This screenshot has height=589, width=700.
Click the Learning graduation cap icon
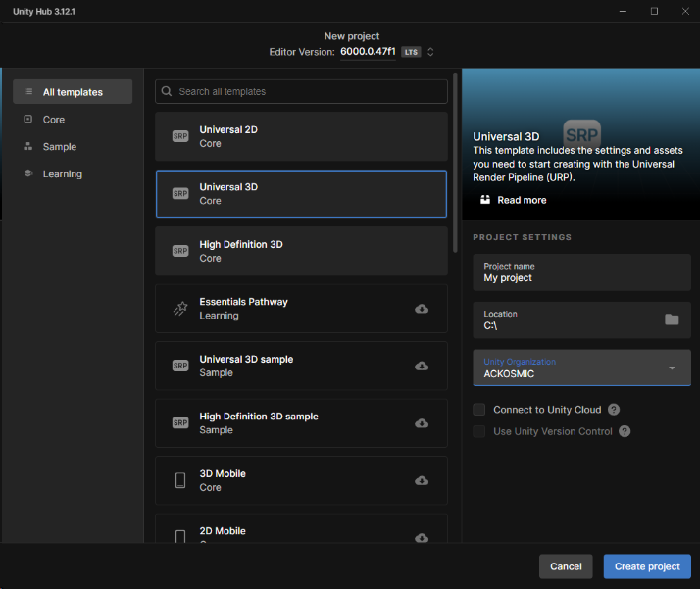28,173
